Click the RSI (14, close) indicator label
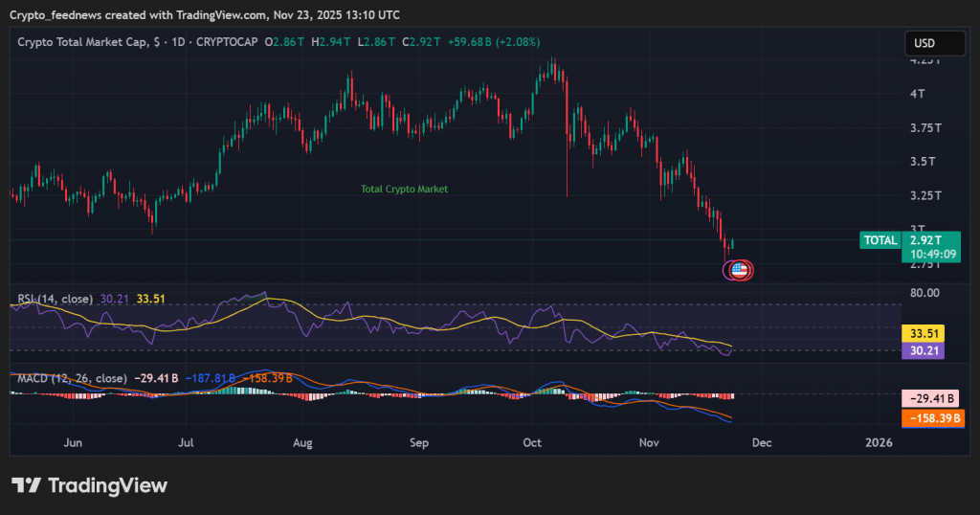Screen dimensions: 980x515 coord(55,299)
